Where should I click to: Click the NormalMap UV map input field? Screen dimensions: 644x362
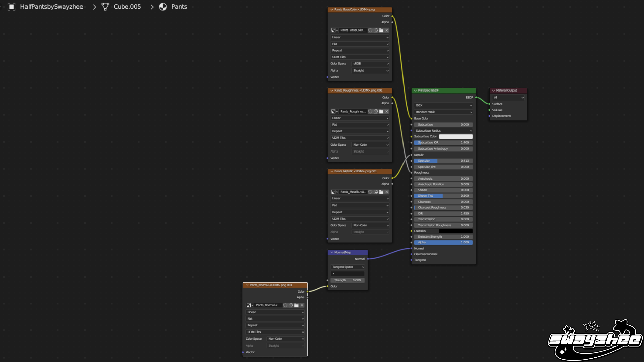347,274
